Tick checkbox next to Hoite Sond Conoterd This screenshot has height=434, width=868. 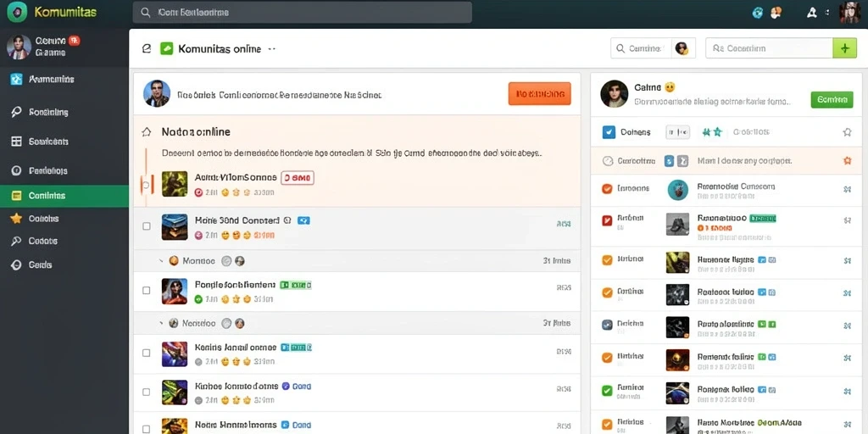pos(146,225)
